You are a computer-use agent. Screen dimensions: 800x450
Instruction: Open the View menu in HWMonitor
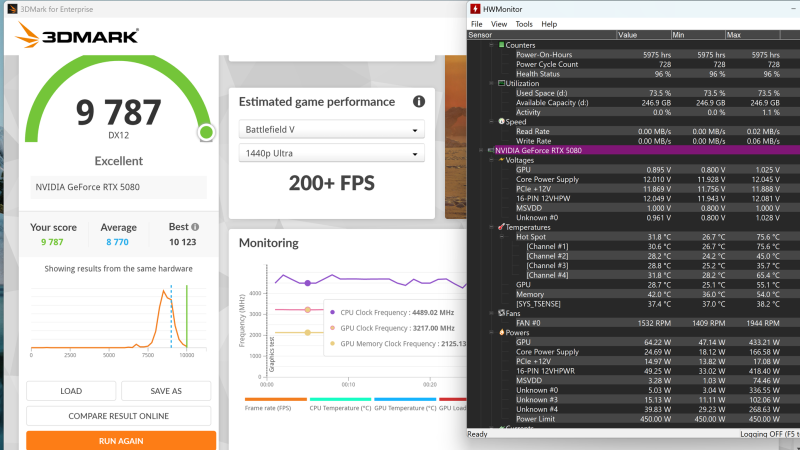coord(498,24)
